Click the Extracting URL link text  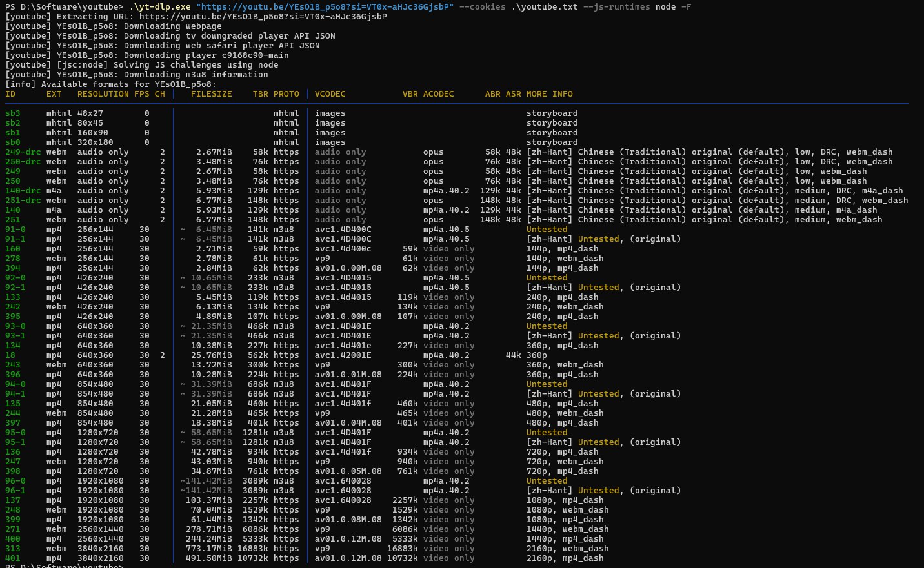click(263, 16)
